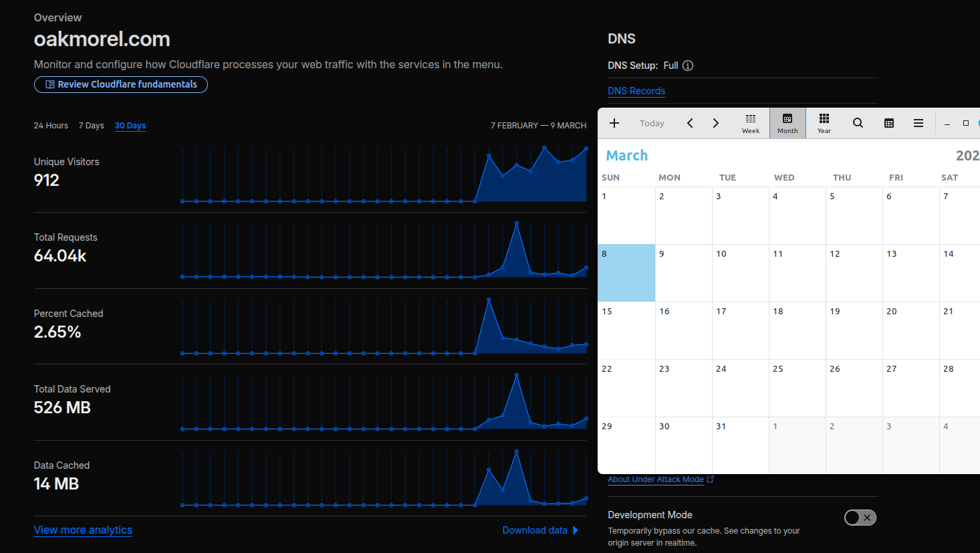This screenshot has height=553, width=980.
Task: Click the calendars manager grid icon
Action: pos(888,123)
